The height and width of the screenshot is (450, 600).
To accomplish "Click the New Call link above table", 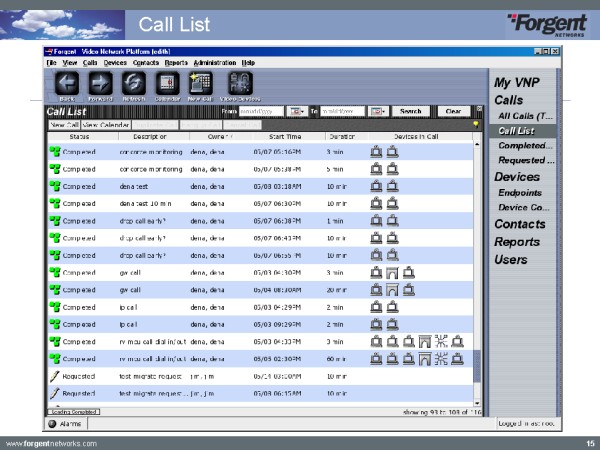I will [x=62, y=124].
